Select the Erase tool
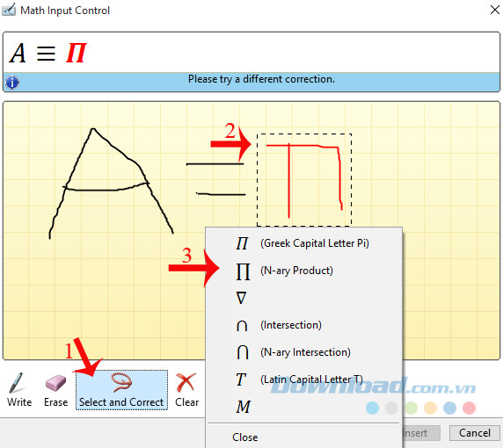 tap(55, 390)
